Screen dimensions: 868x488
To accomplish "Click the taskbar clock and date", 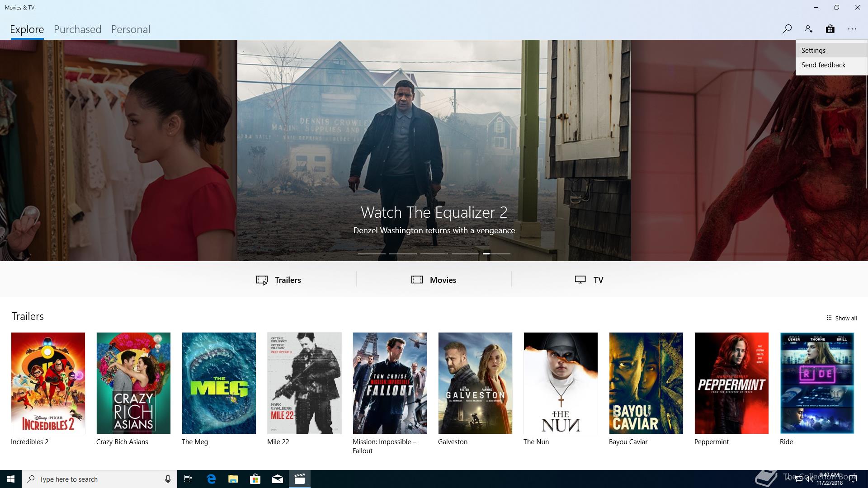I will click(829, 479).
